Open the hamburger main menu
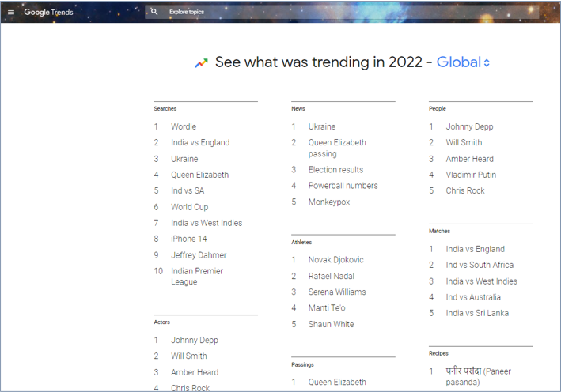Viewport: 561px width, 392px height. 11,12
